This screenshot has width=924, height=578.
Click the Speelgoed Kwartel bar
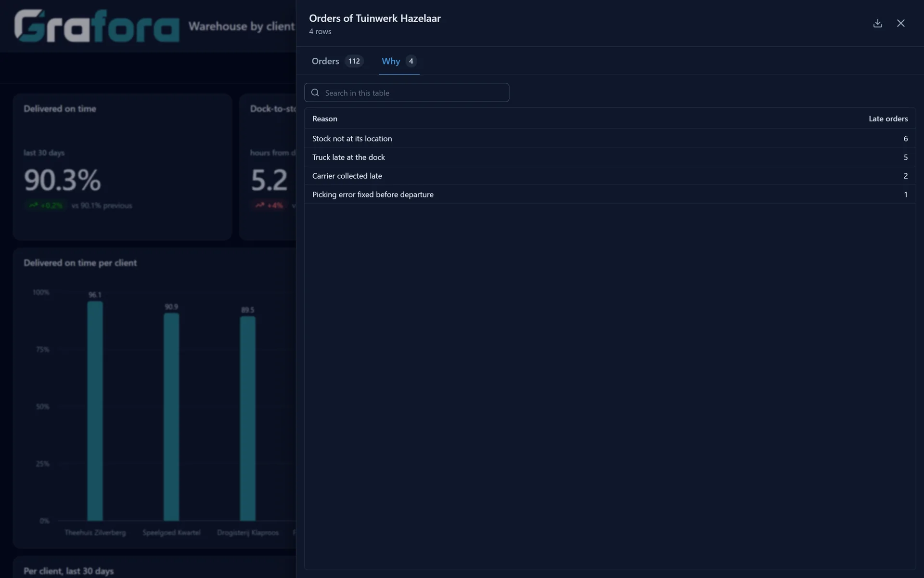(171, 417)
